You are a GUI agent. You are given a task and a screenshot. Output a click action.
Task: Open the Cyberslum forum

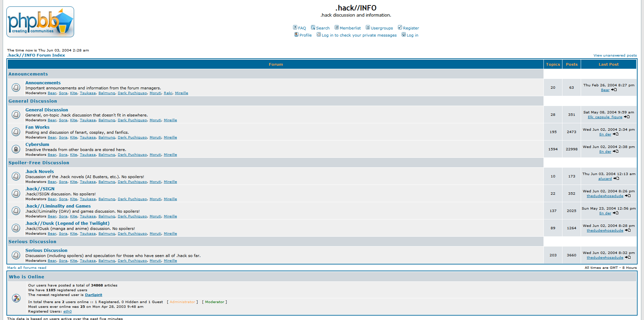pos(37,144)
